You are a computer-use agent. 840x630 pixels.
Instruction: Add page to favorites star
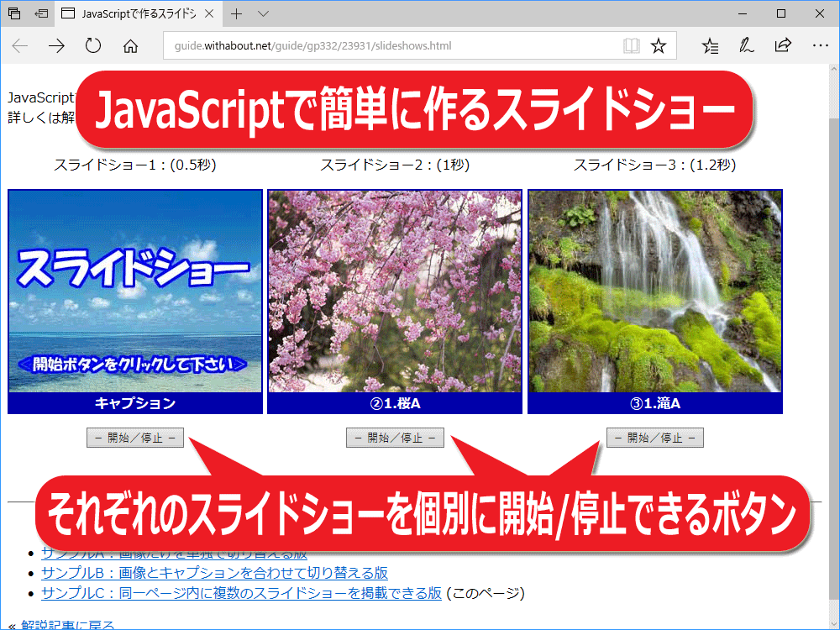659,45
